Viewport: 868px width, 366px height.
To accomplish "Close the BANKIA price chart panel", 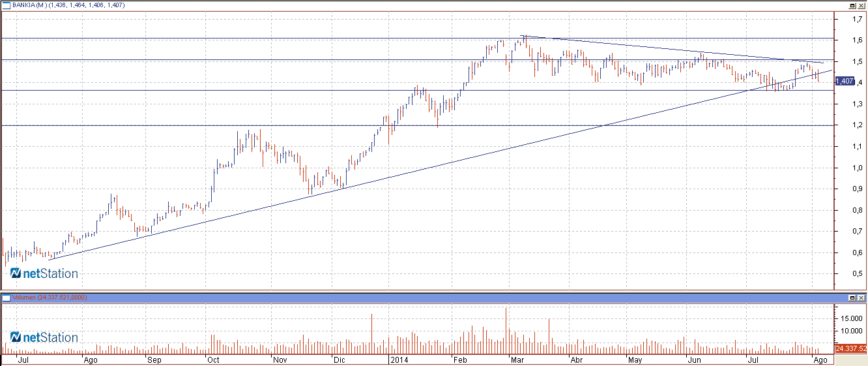I will (861, 5).
